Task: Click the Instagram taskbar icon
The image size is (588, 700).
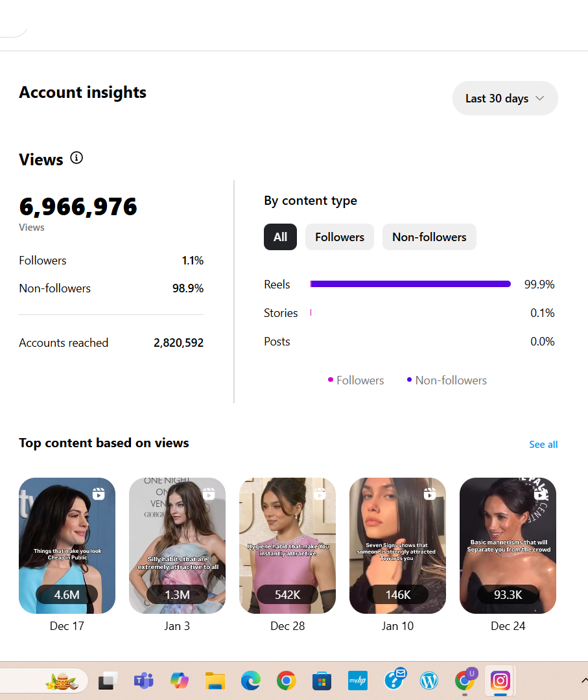Action: pyautogui.click(x=500, y=681)
